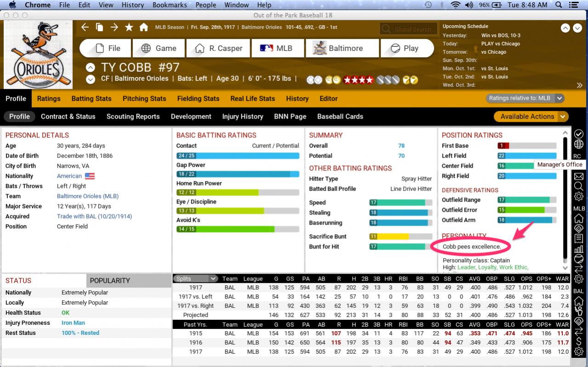Click the MLB baseball icon in sidebar
Screen dimensions: 588x367
(579, 259)
